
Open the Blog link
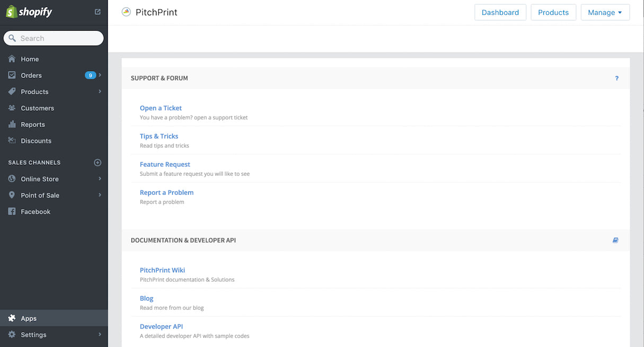146,298
